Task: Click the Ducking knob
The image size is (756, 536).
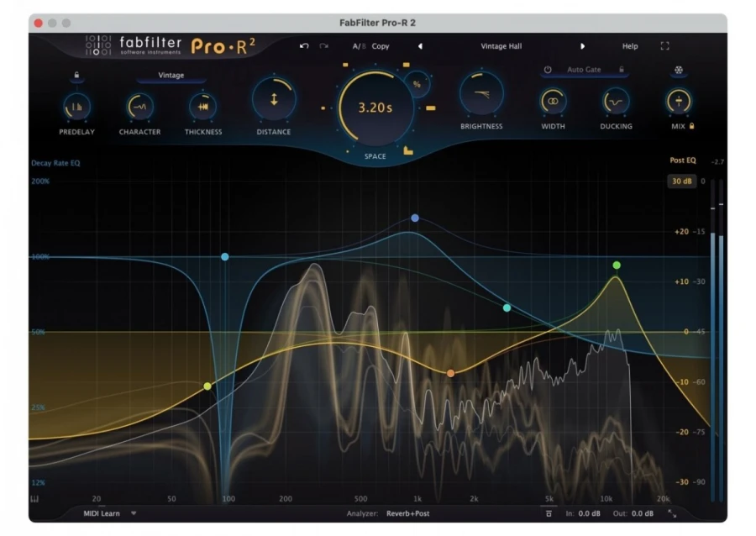Action: click(616, 101)
